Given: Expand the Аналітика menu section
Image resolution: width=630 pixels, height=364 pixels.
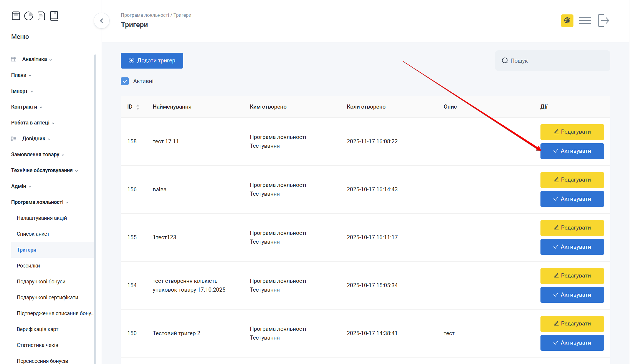Looking at the screenshot, I should 34,59.
